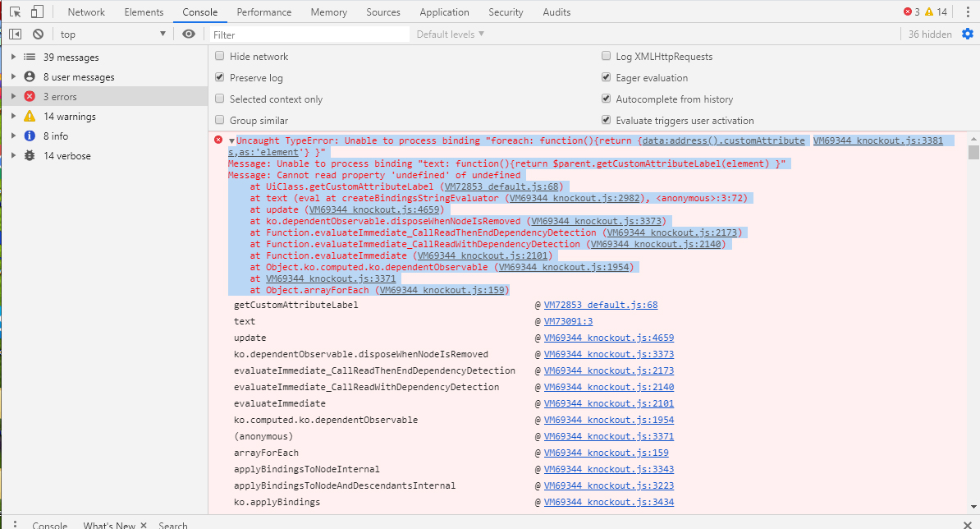Open the VM72853 default.js:68 link
Viewport: 980px width, 529px height.
coord(601,305)
